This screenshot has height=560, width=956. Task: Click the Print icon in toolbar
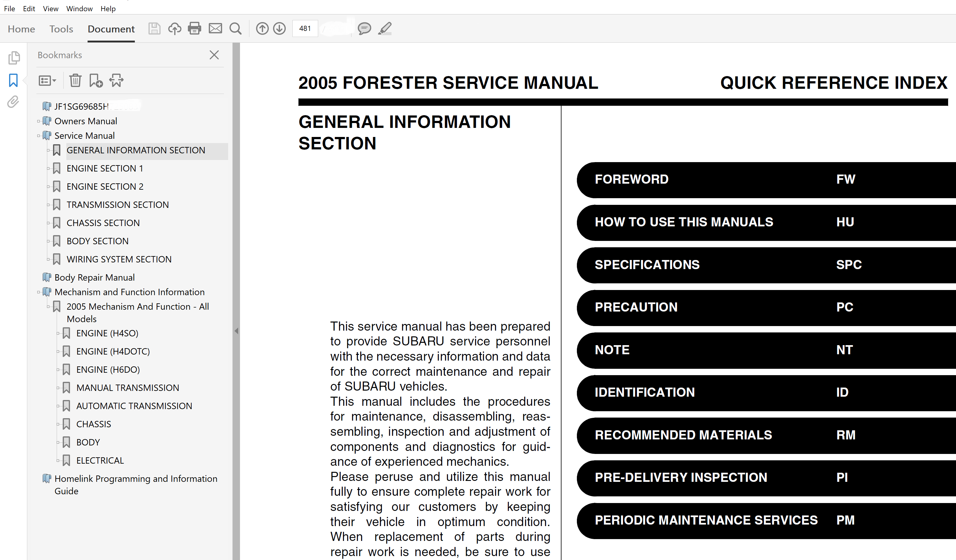(194, 28)
